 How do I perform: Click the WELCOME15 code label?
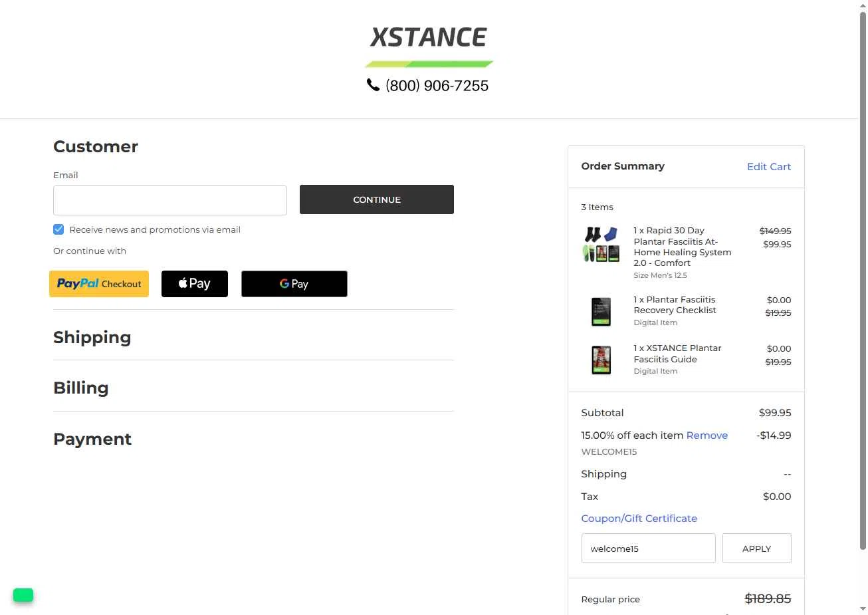[609, 452]
